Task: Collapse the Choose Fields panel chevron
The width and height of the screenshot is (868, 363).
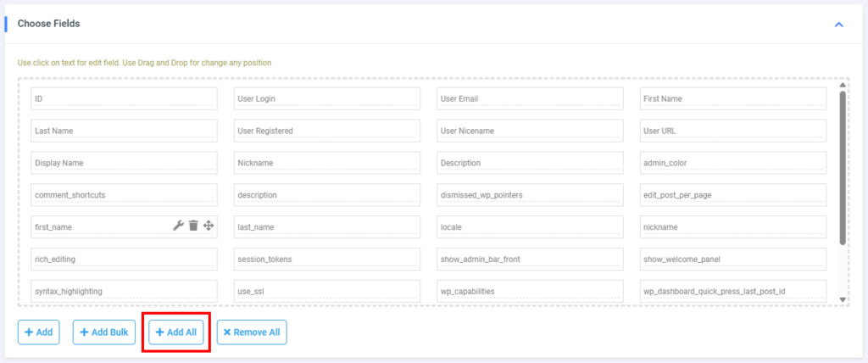Action: click(838, 25)
